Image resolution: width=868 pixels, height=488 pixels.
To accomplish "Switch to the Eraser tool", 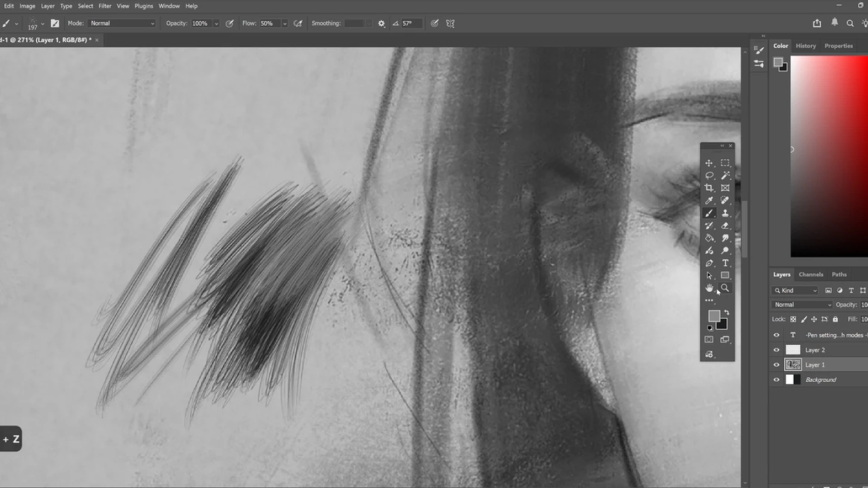I will click(x=725, y=225).
